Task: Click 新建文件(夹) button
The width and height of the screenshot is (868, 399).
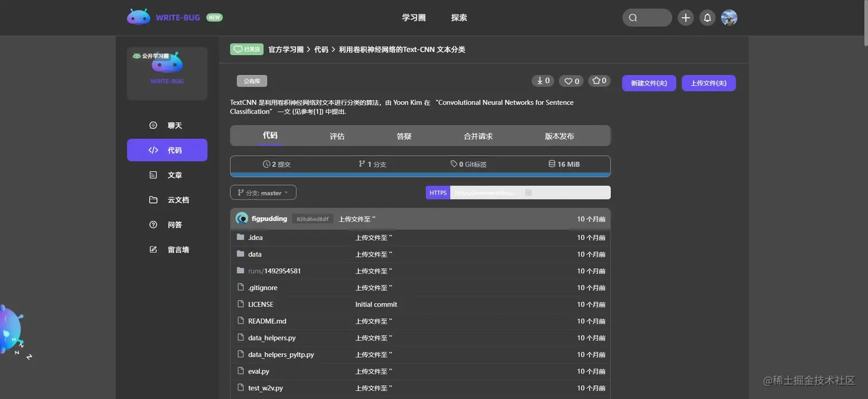Action: [x=649, y=83]
